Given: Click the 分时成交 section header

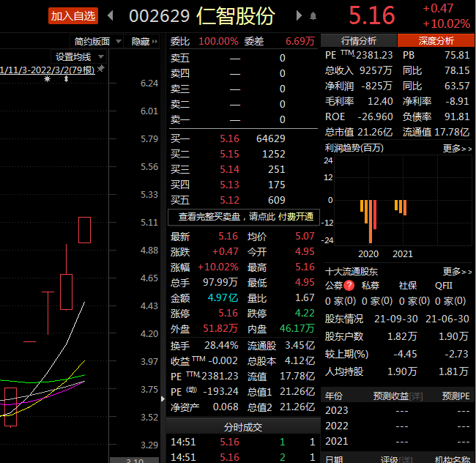Looking at the screenshot, I should click(x=242, y=427).
